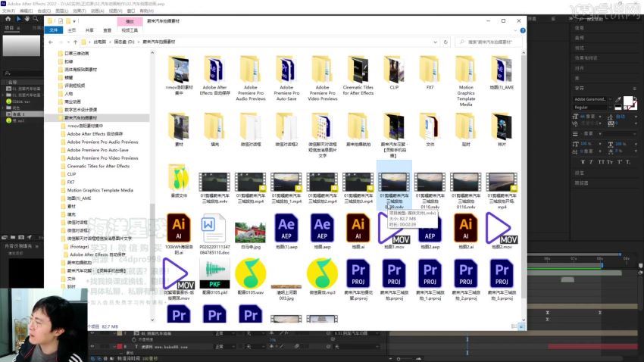Open the Adobe Premiere Pro Audio Previews folder
This screenshot has height=362, width=644.
(x=251, y=70)
